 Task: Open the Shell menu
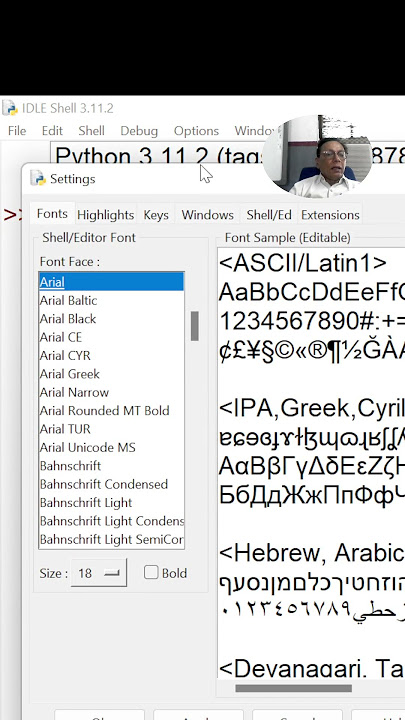tap(91, 131)
